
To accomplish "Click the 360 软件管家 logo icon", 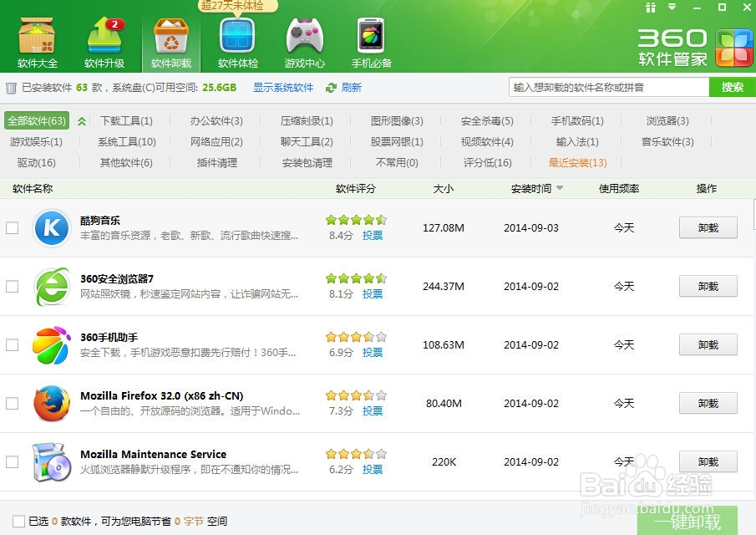I will click(733, 48).
